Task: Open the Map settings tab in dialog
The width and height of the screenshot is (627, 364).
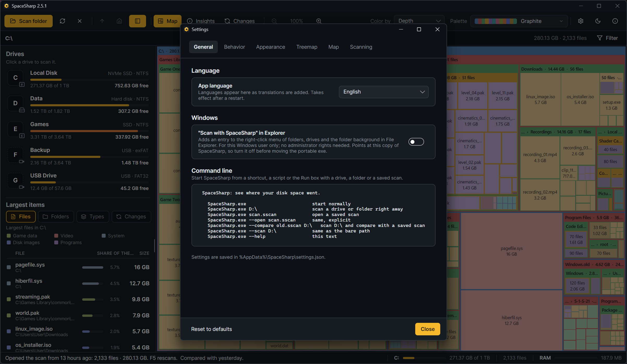Action: pos(334,47)
